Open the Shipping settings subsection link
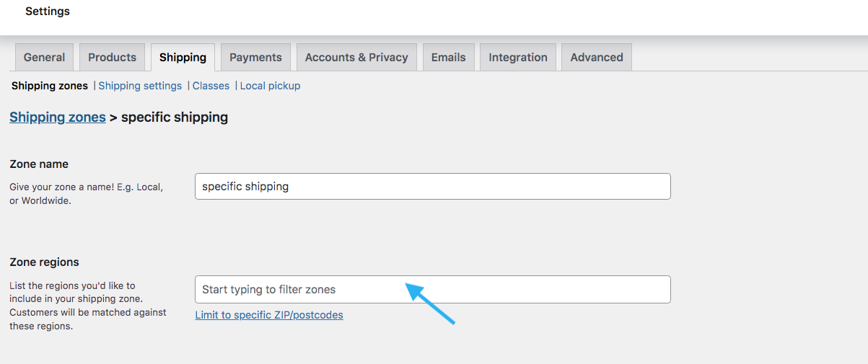868x364 pixels. (x=140, y=86)
